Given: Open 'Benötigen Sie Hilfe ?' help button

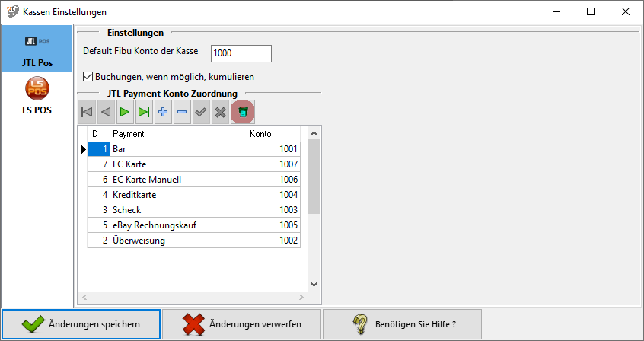Looking at the screenshot, I should coord(402,324).
